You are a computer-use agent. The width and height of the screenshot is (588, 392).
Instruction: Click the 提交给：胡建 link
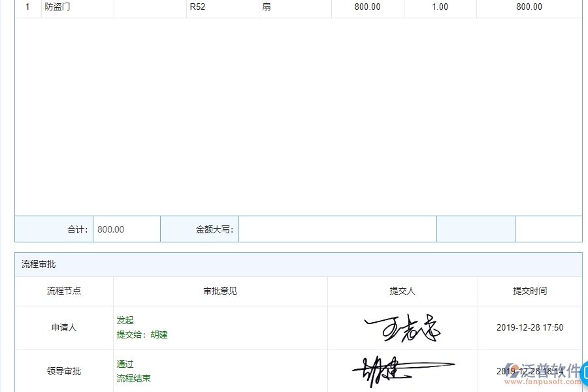(141, 335)
